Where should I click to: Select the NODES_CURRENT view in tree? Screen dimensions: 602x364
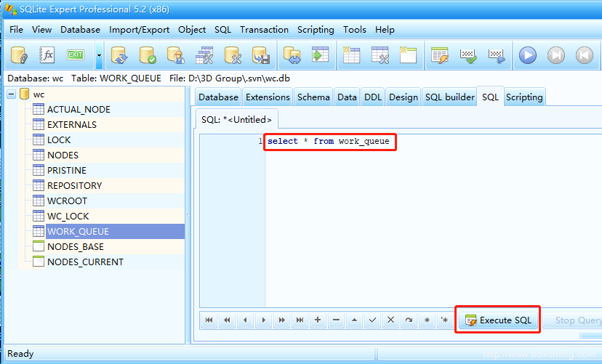coord(85,262)
